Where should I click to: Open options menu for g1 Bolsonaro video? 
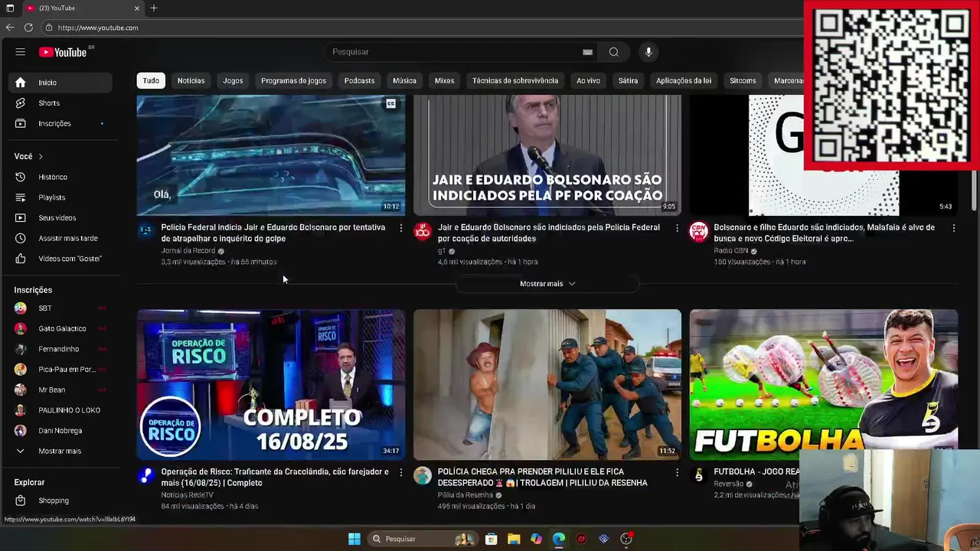coord(677,228)
